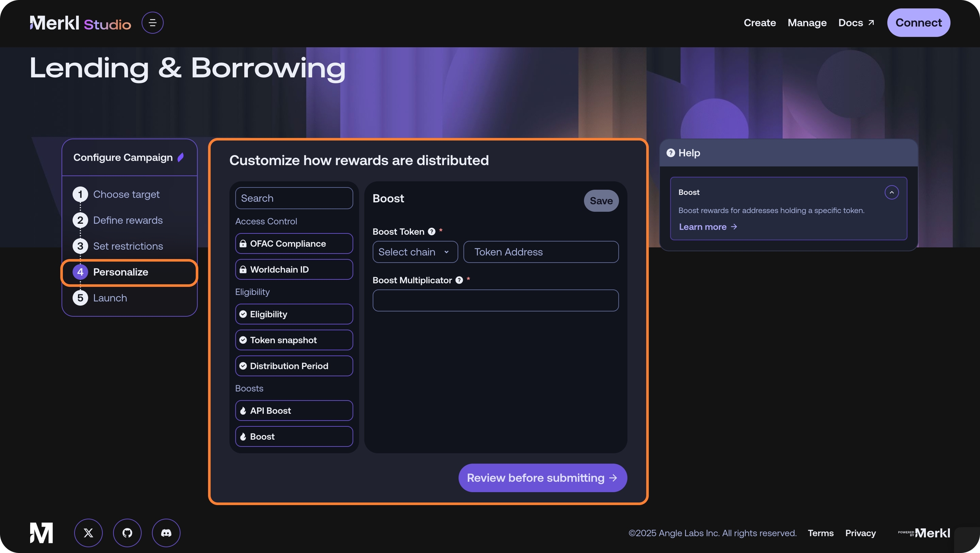The height and width of the screenshot is (553, 980).
Task: Open the Select chain dropdown
Action: coord(415,252)
